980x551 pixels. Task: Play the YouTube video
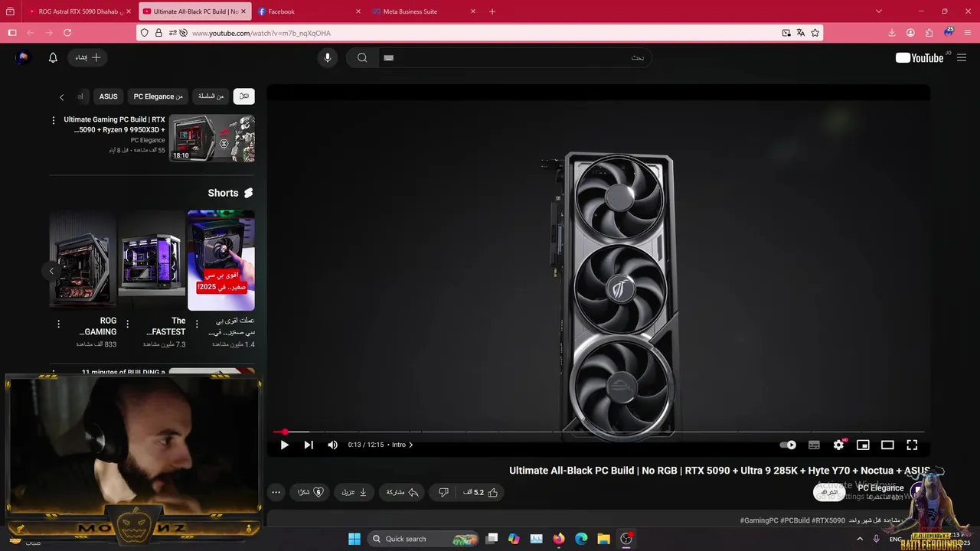(x=284, y=445)
